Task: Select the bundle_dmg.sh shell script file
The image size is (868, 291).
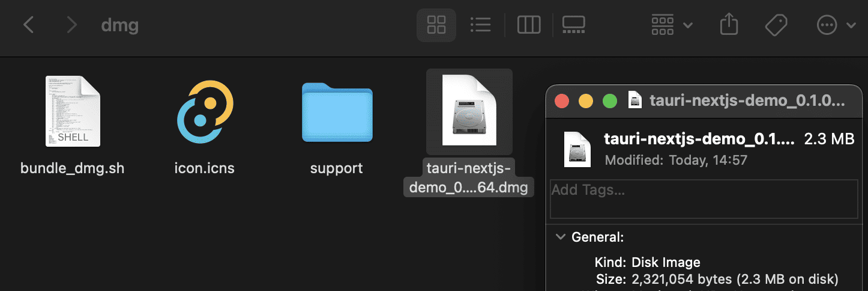Action: 73,111
